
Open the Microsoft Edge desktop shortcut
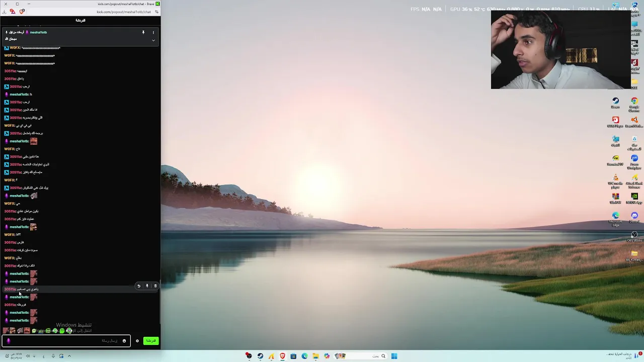tap(615, 219)
